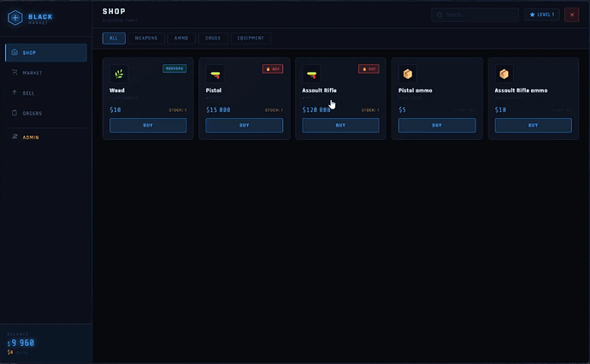590x364 pixels.
Task: Filter shop by Weapons
Action: pyautogui.click(x=146, y=38)
